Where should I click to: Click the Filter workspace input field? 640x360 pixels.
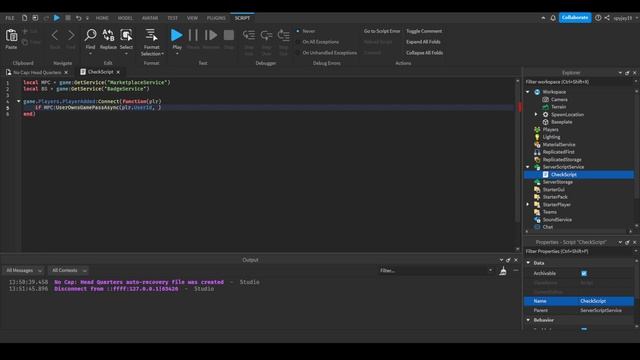579,82
